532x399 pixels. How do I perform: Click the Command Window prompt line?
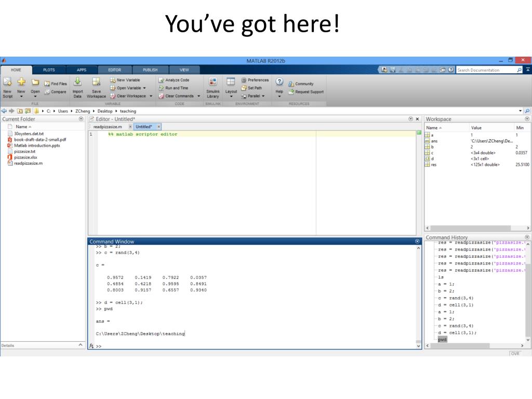pos(255,346)
